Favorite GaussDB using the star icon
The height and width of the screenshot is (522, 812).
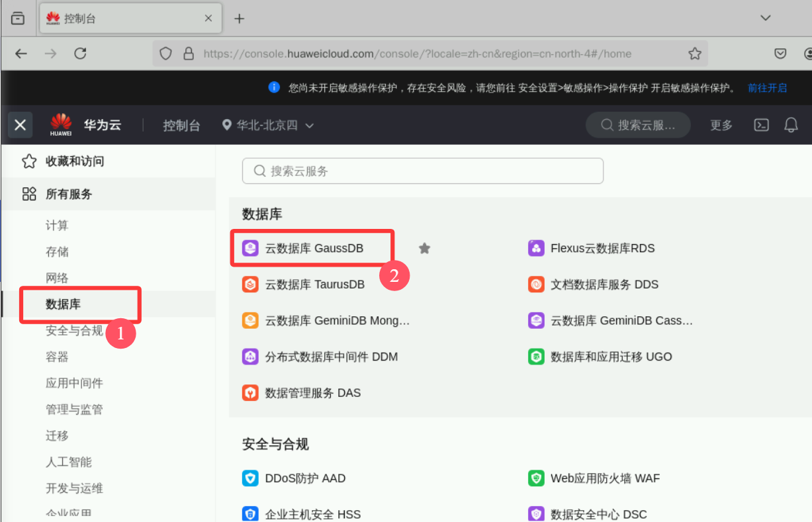tap(425, 248)
